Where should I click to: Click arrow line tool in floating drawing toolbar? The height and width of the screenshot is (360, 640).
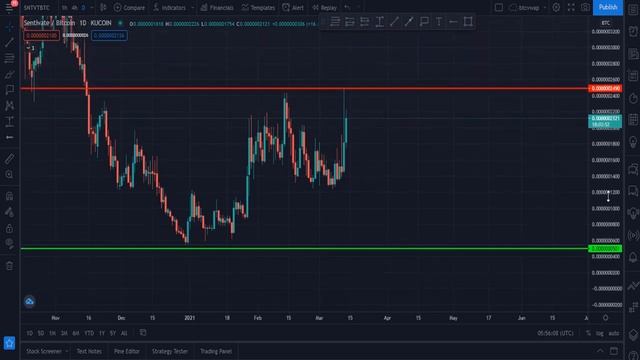[409, 22]
